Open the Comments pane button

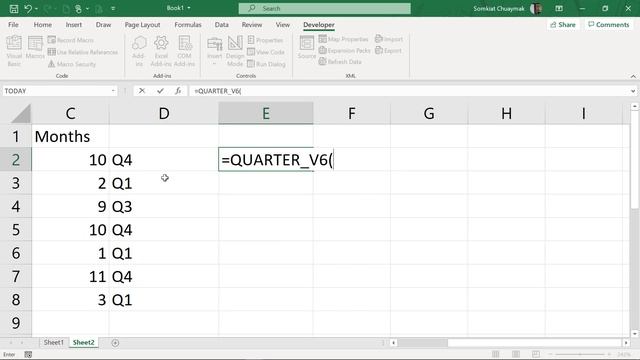609,25
